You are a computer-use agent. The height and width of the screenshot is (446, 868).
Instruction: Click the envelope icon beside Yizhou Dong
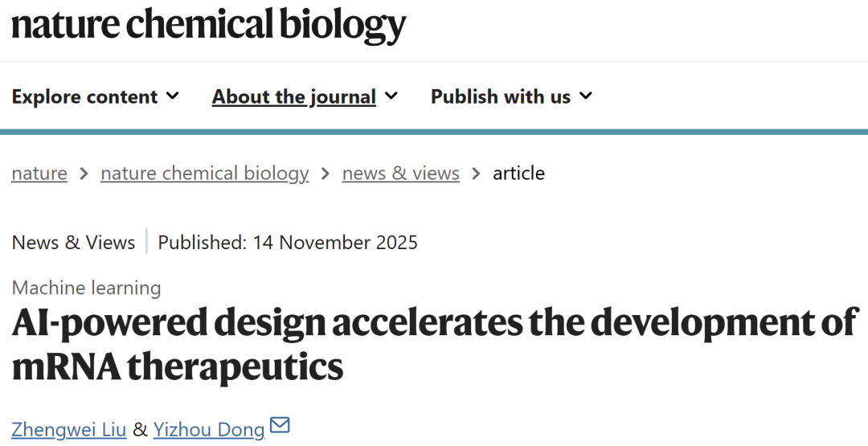coord(280,425)
